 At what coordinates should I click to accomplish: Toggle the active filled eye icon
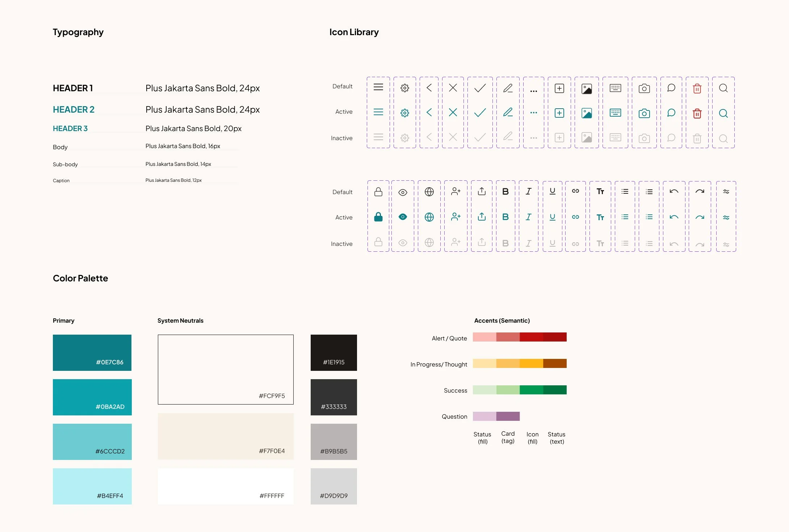tap(403, 217)
